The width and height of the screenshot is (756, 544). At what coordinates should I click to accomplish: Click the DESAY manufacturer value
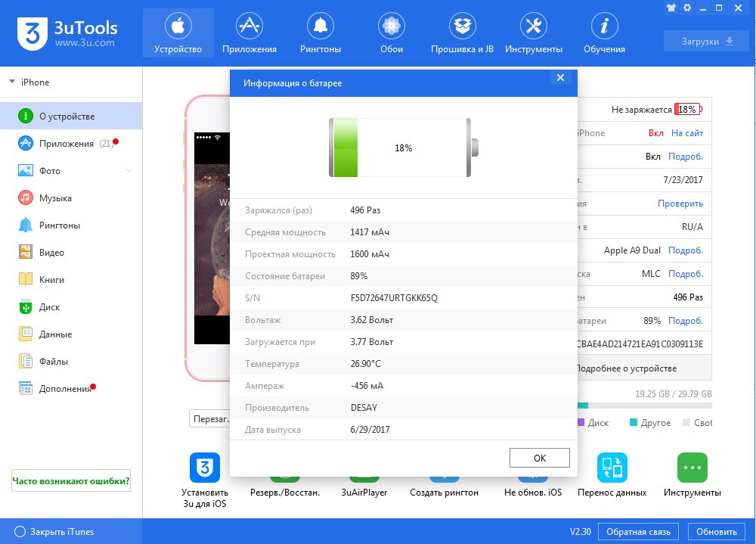[x=364, y=407]
